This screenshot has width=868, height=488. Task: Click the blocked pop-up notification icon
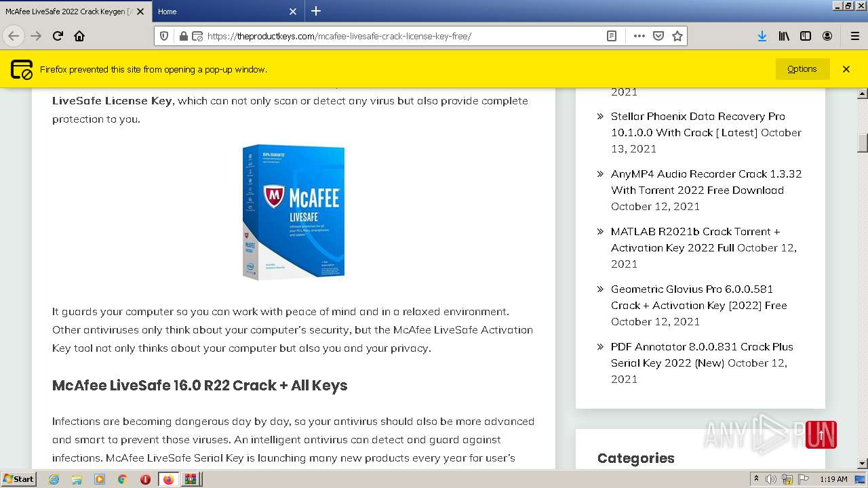tap(22, 69)
